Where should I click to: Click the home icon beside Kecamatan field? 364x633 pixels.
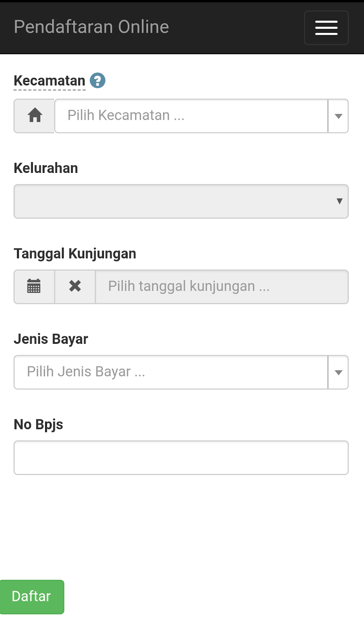click(35, 116)
